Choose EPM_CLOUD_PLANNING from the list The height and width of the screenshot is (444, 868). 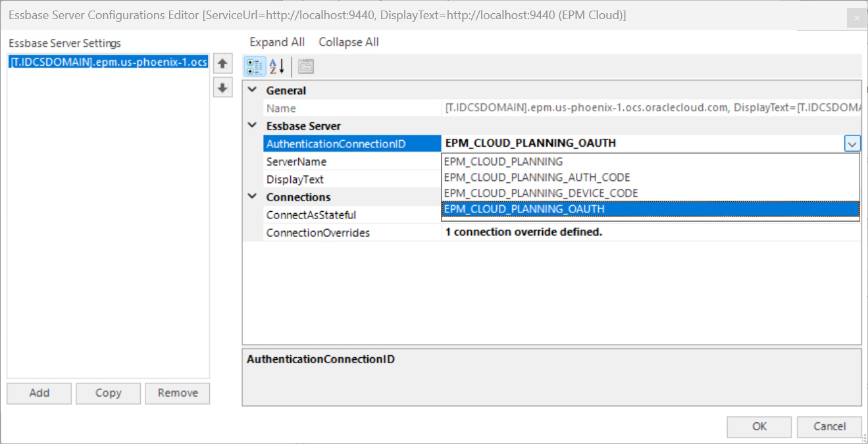[x=650, y=161]
